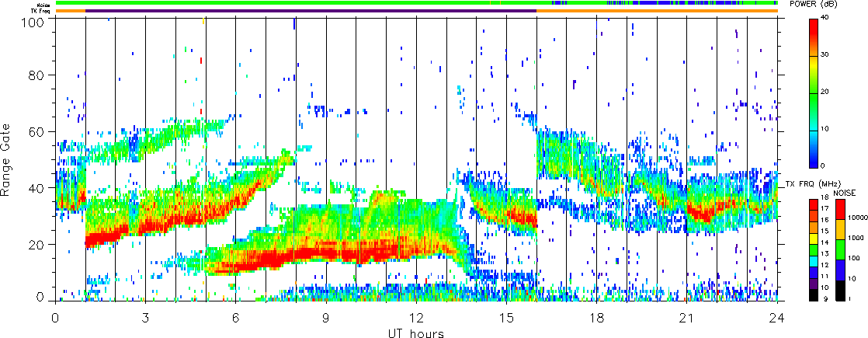The width and height of the screenshot is (868, 338).
Task: Click x-axis tick label "15"
Action: (506, 318)
